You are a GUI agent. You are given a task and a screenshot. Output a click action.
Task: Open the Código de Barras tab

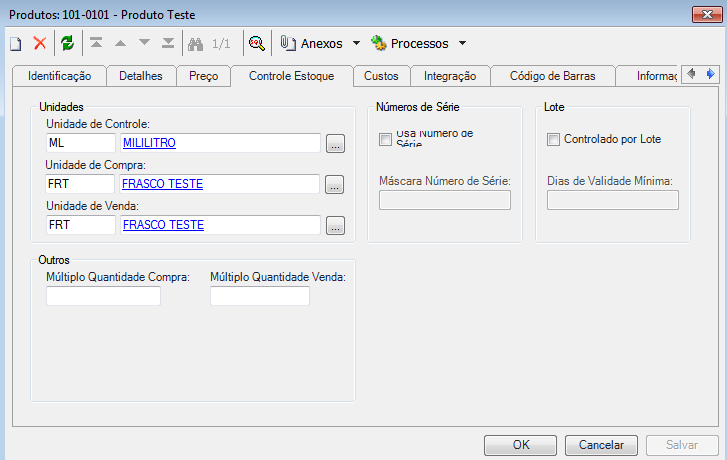pyautogui.click(x=553, y=76)
